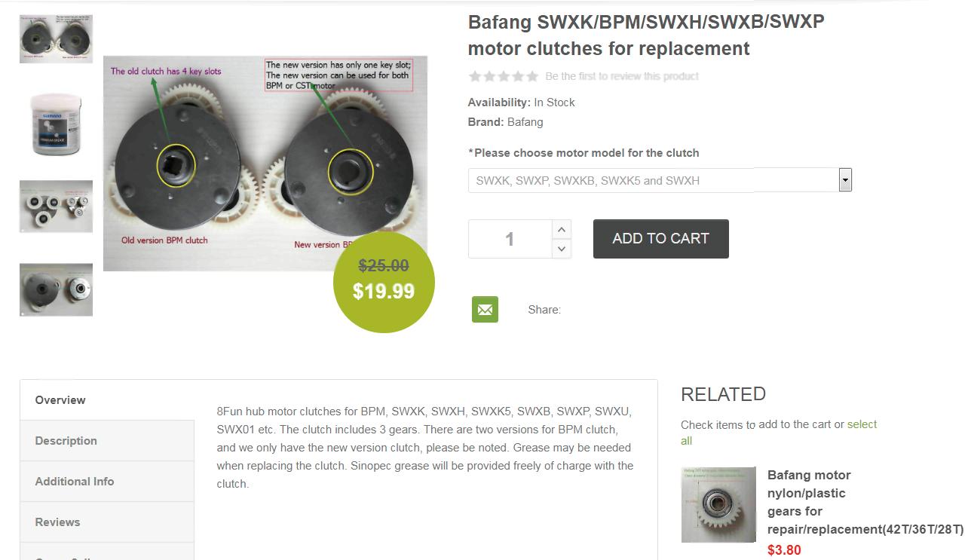Click the review star rating icons
Screen dimensions: 974x560
[504, 76]
